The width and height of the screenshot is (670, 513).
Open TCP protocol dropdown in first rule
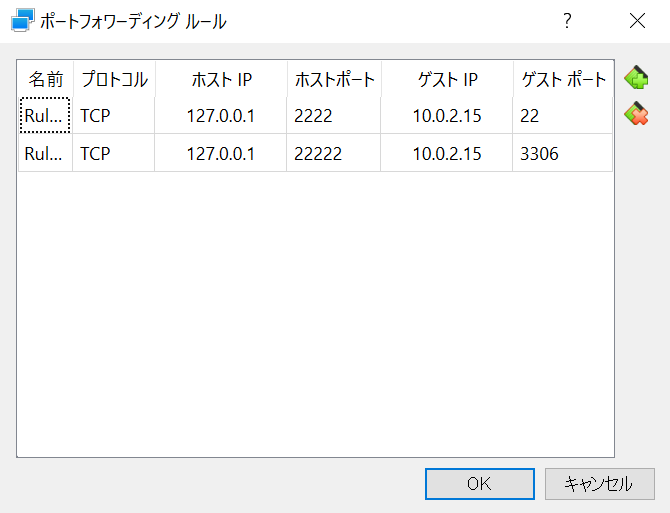click(x=114, y=115)
